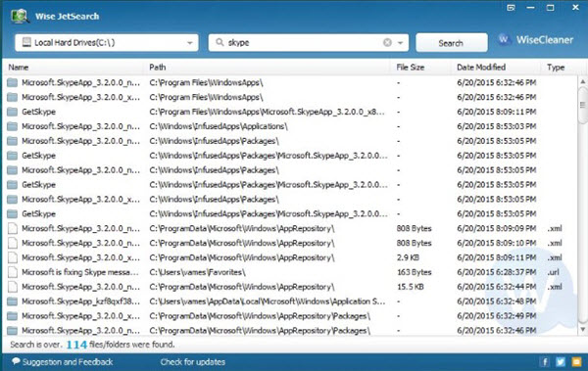This screenshot has width=588, height=371.
Task: Select the Microsoft.SkypeApp_kzf8qxf38... folder name
Action: click(x=80, y=301)
